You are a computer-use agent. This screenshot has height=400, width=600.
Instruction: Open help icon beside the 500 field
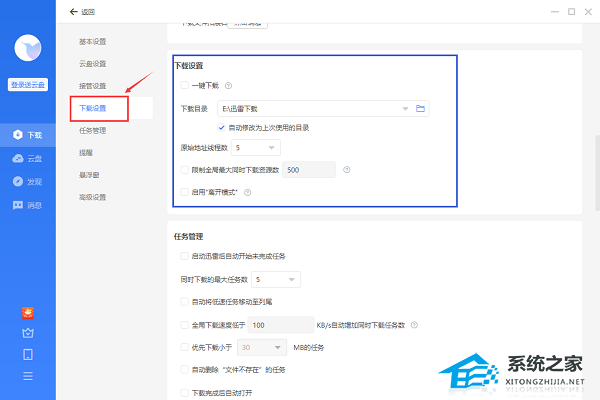point(347,170)
